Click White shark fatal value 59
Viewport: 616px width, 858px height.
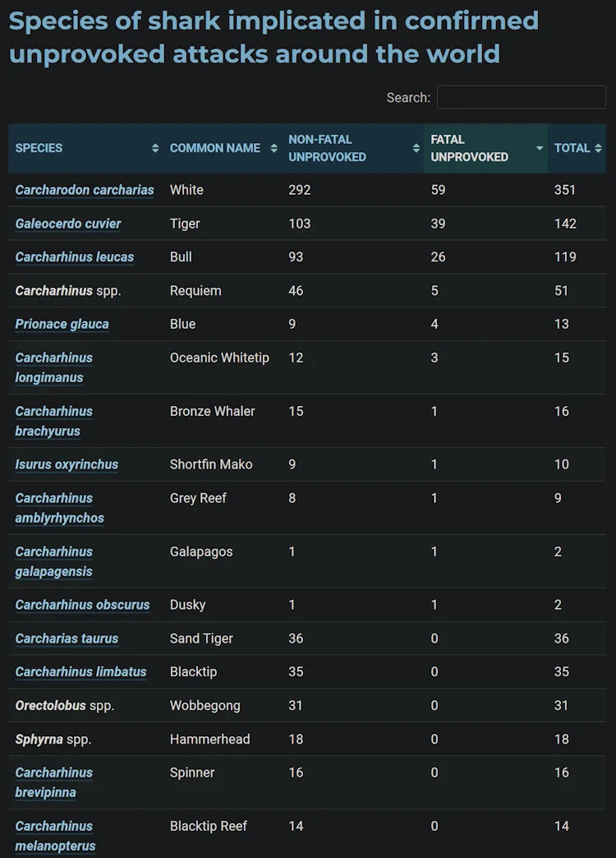click(x=439, y=190)
